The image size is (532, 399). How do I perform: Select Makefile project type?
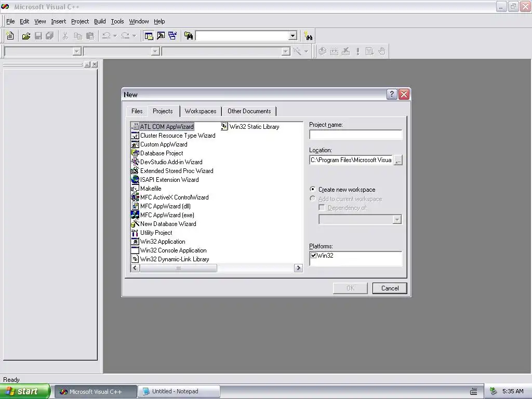pos(146,189)
